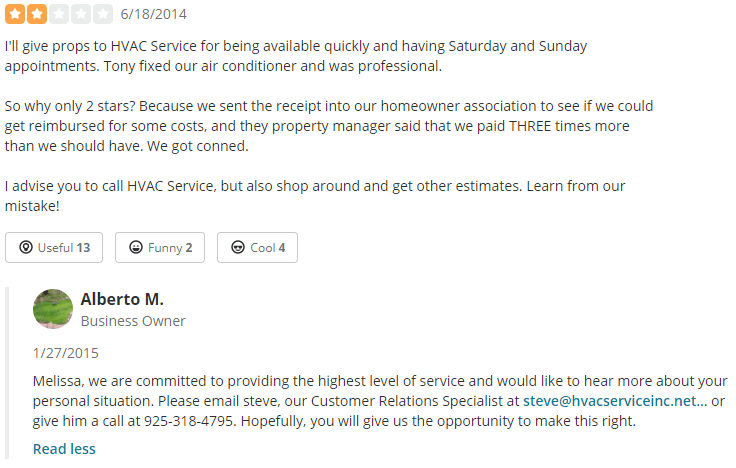
Task: Click the laughing face icon on Funny
Action: click(136, 248)
